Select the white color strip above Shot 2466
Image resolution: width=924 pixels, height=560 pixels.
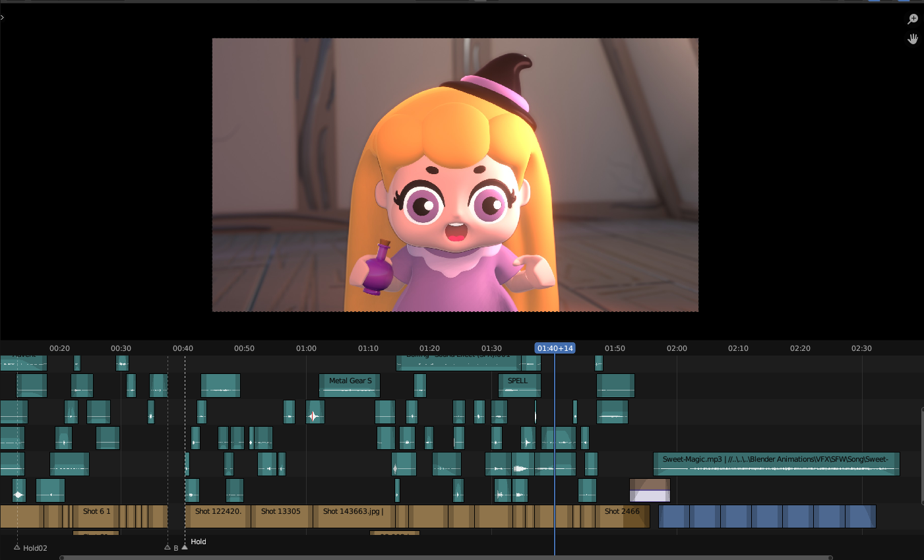click(x=650, y=490)
